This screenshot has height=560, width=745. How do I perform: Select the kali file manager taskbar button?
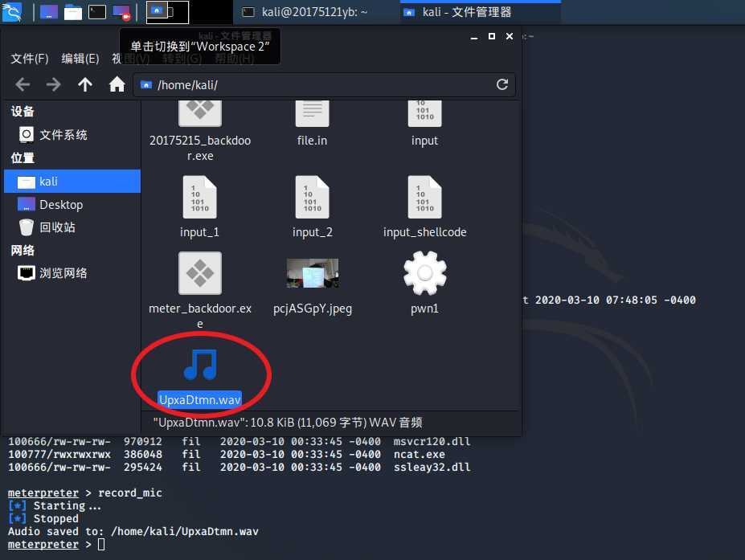[x=481, y=12]
